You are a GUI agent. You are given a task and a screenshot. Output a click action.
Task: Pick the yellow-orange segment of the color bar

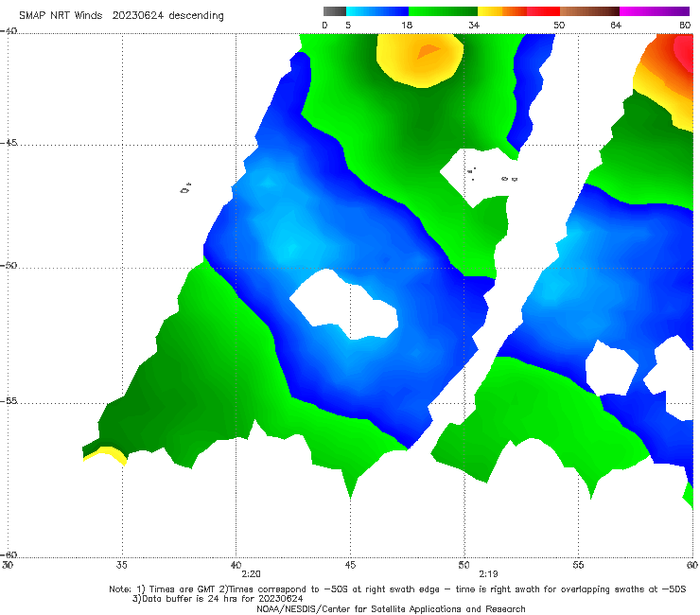501,11
